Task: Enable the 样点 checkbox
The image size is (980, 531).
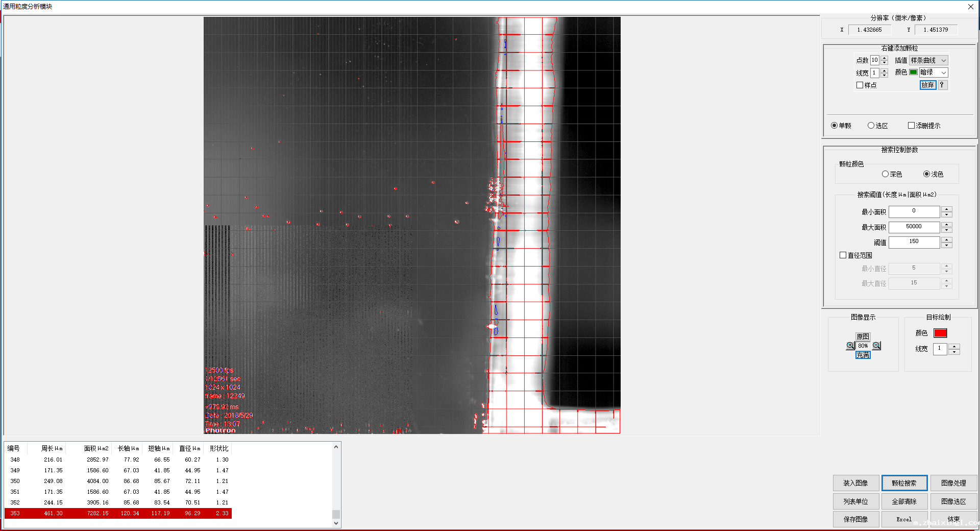Action: 860,85
